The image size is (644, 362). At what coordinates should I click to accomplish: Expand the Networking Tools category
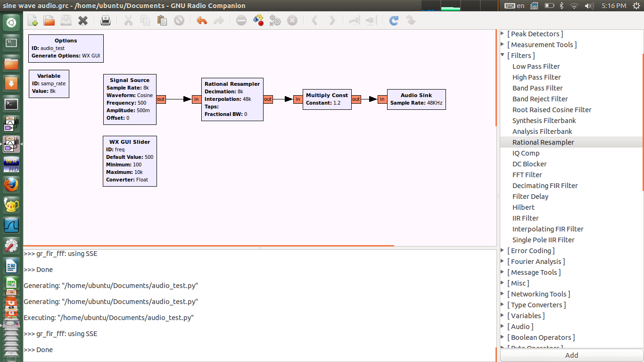(503, 294)
